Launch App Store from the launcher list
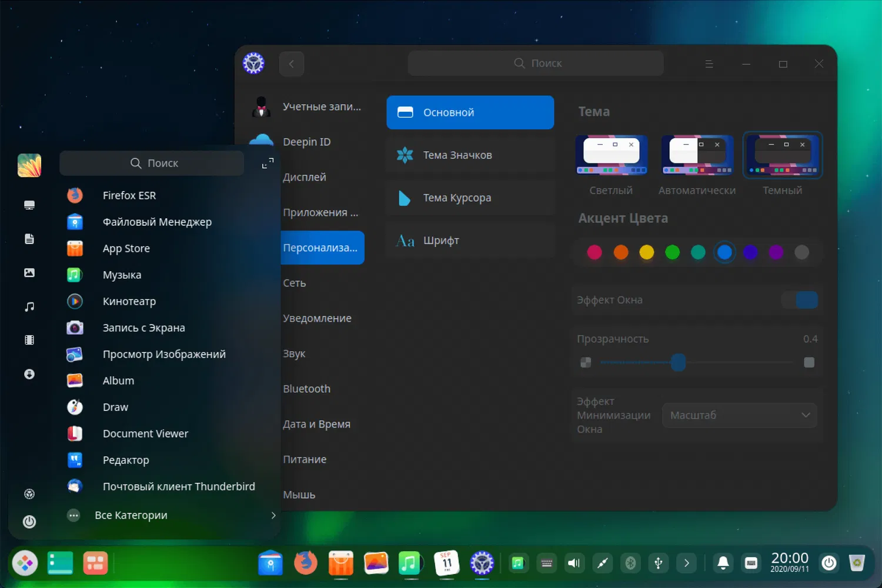This screenshot has height=588, width=882. pyautogui.click(x=126, y=248)
